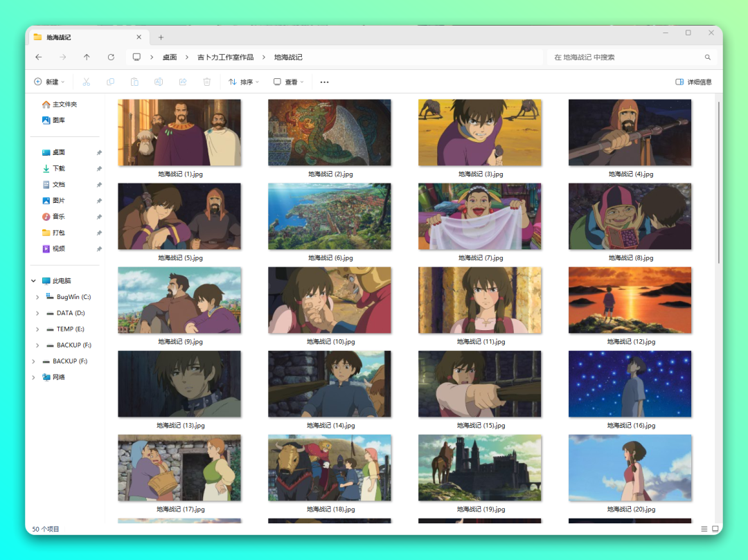Screen dimensions: 748x560
Task: Open the three-dot more options menu
Action: (324, 82)
